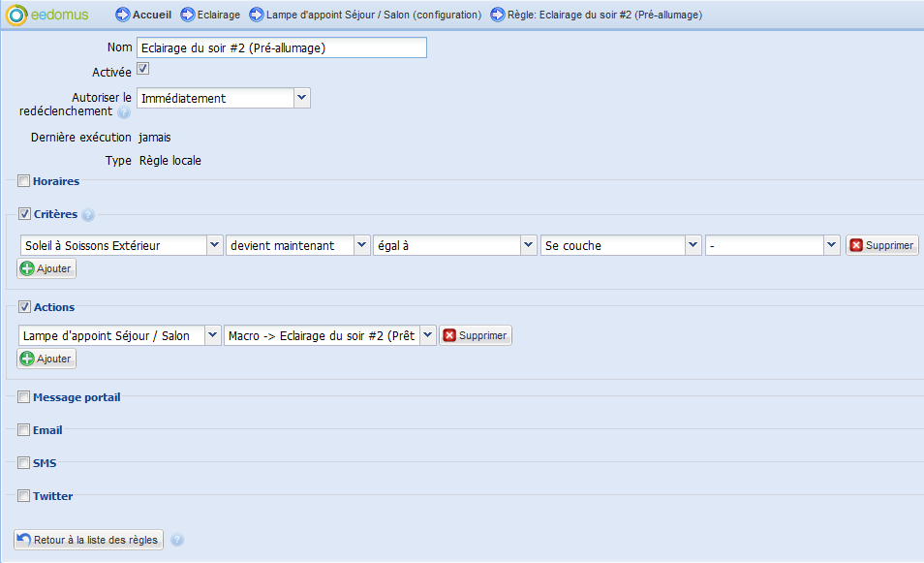Enable the Email notification checkbox
Screen dimensions: 924x563
coord(24,429)
